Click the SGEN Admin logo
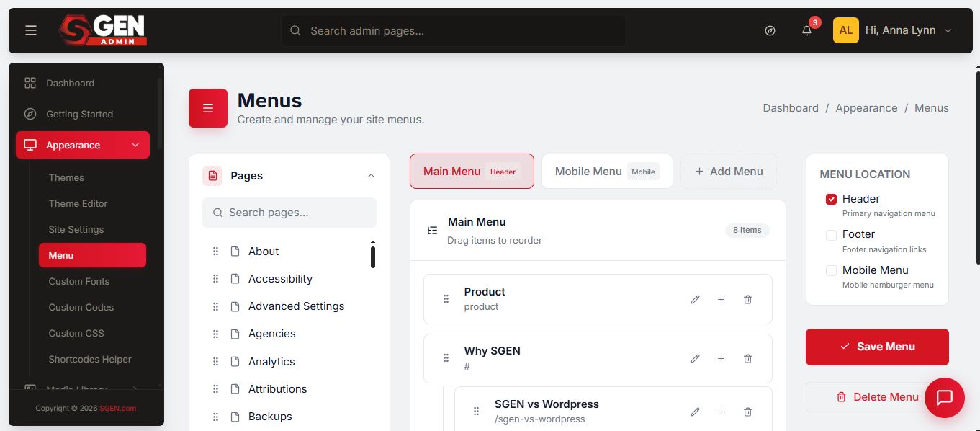980x431 pixels. pyautogui.click(x=103, y=30)
